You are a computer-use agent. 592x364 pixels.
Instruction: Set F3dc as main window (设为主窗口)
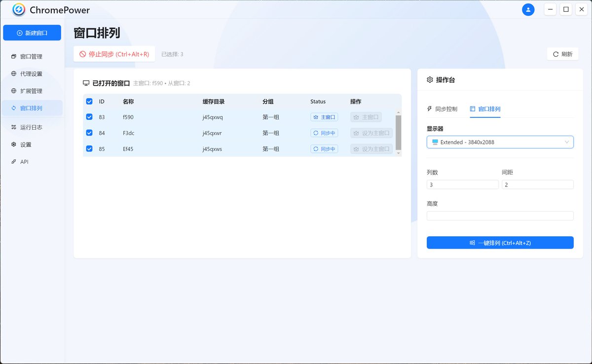[x=371, y=133]
